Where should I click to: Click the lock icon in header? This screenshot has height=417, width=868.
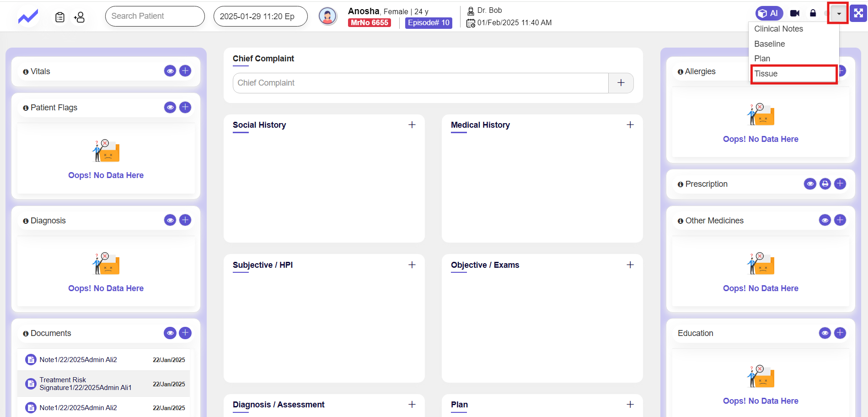click(x=813, y=13)
